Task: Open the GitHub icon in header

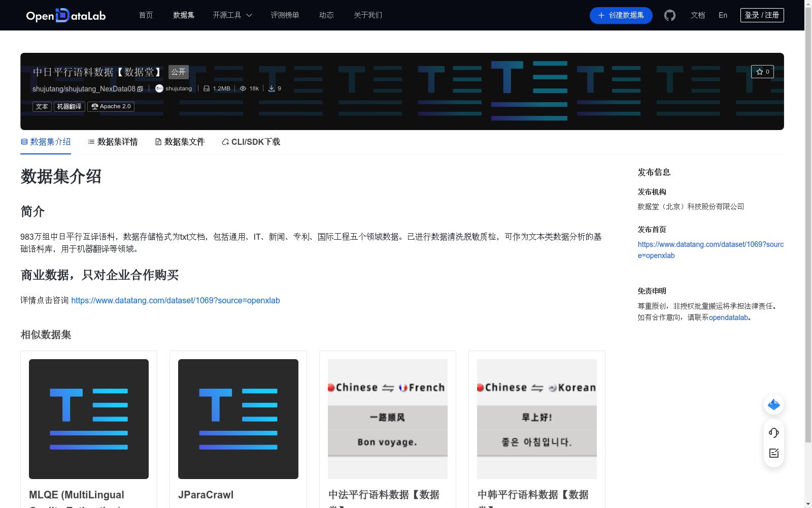Action: pyautogui.click(x=670, y=15)
